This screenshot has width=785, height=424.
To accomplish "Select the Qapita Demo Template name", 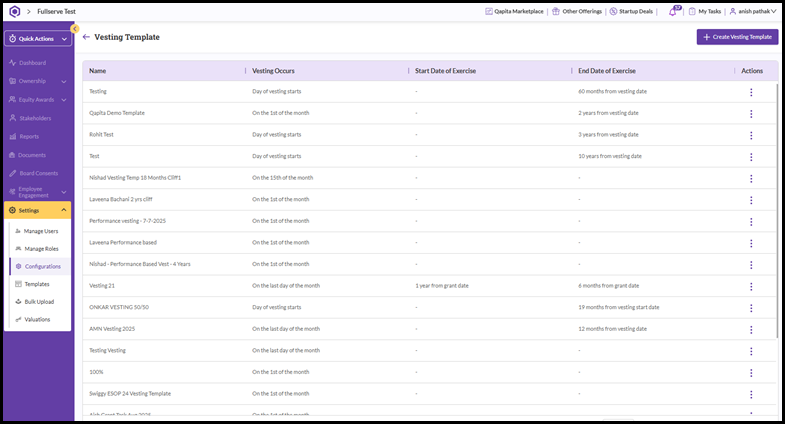I will tap(117, 113).
